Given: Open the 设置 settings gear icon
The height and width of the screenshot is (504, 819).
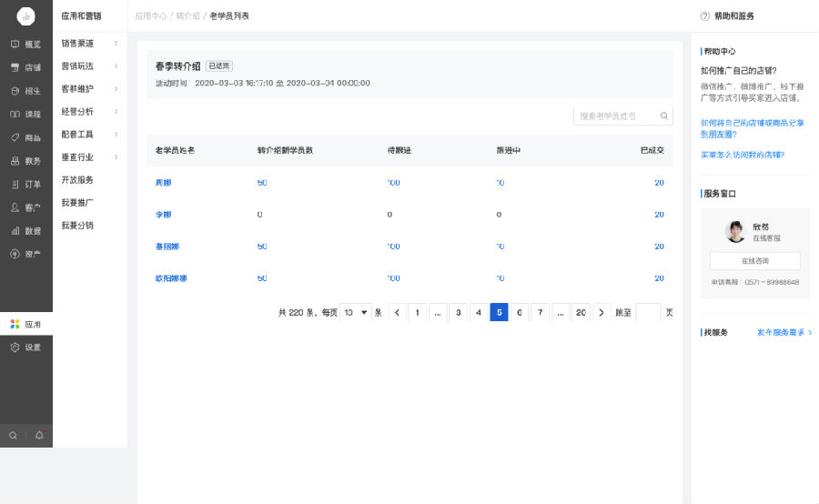Looking at the screenshot, I should coord(15,348).
